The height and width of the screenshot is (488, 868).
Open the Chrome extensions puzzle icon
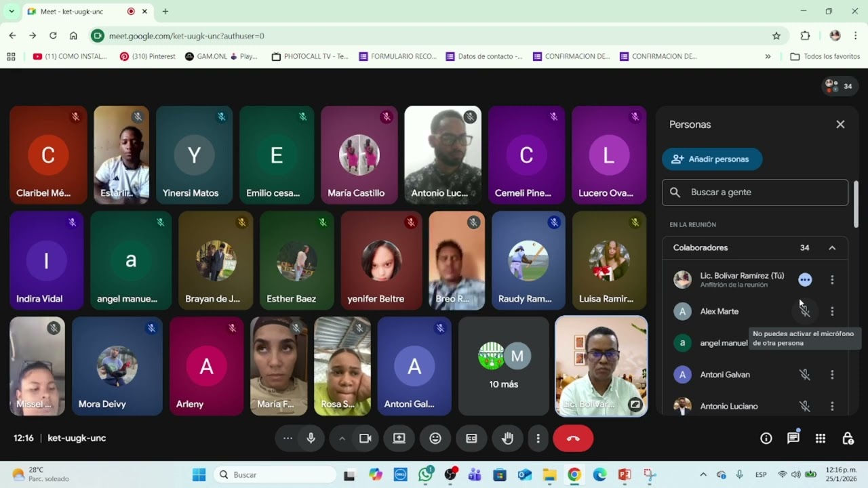pyautogui.click(x=805, y=36)
